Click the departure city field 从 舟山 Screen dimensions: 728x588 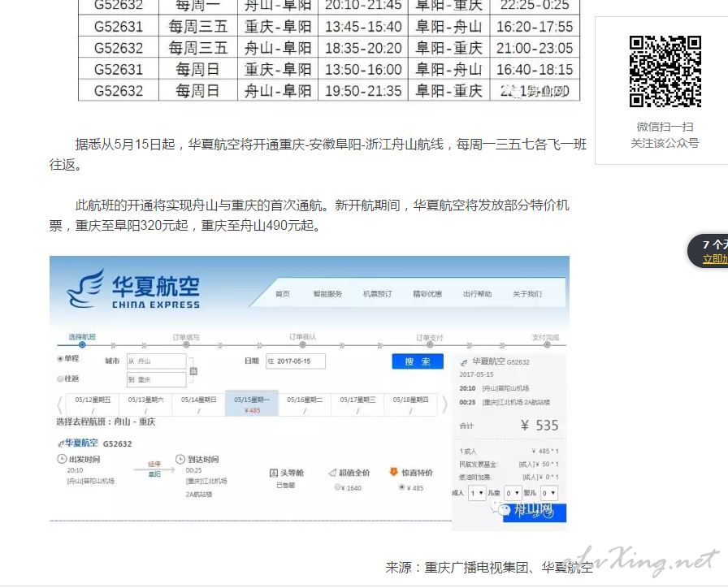tap(157, 361)
